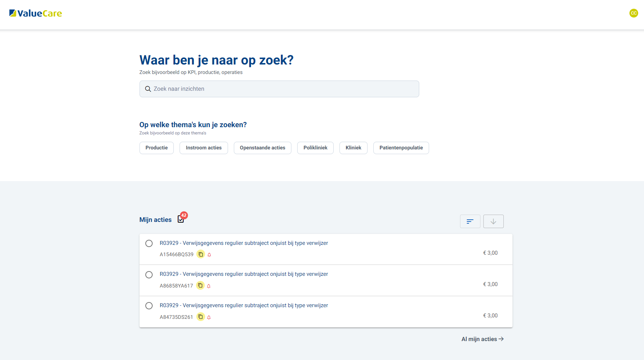Select the Instroom acties theme
The image size is (644, 360).
coord(204,148)
